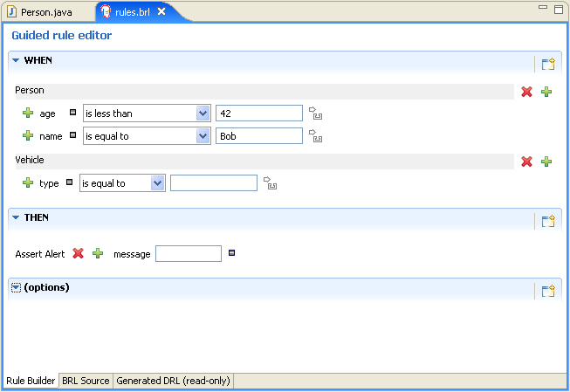Delete the Assert Alert action
The width and height of the screenshot is (570, 392).
coord(78,253)
